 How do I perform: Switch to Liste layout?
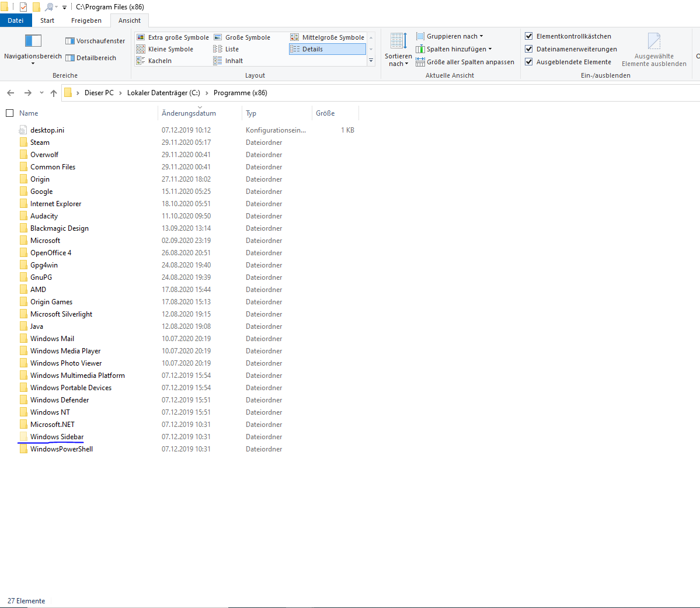click(x=226, y=48)
